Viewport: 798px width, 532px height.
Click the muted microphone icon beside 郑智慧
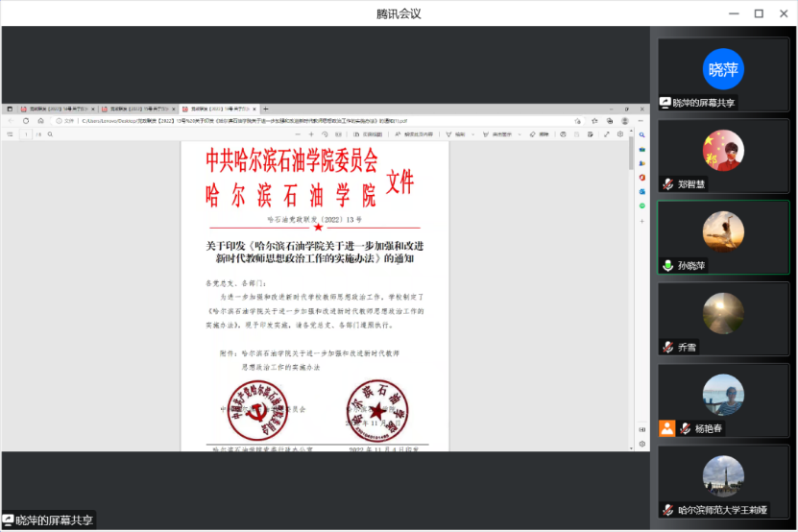pyautogui.click(x=667, y=184)
